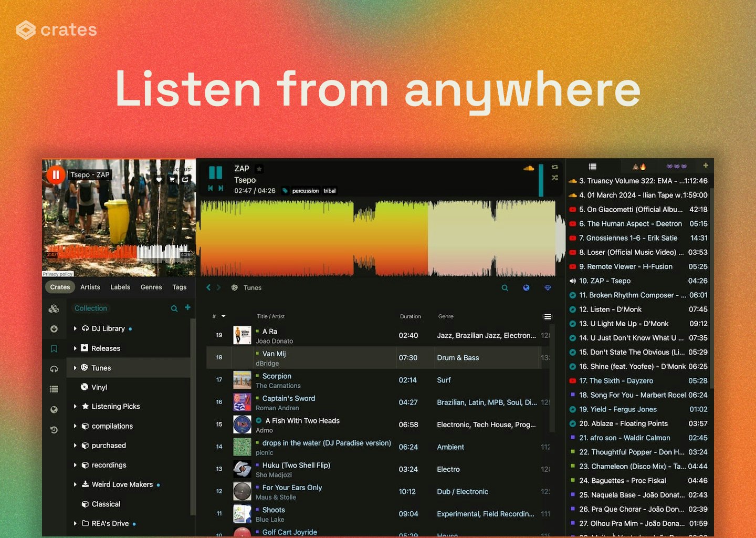Toggle shuffle mode in the player

(x=554, y=178)
